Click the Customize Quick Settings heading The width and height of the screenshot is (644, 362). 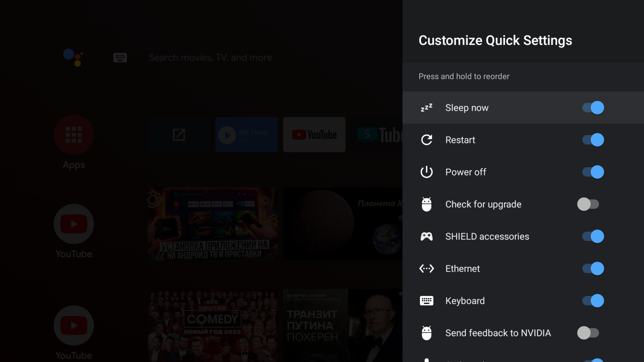(x=495, y=40)
